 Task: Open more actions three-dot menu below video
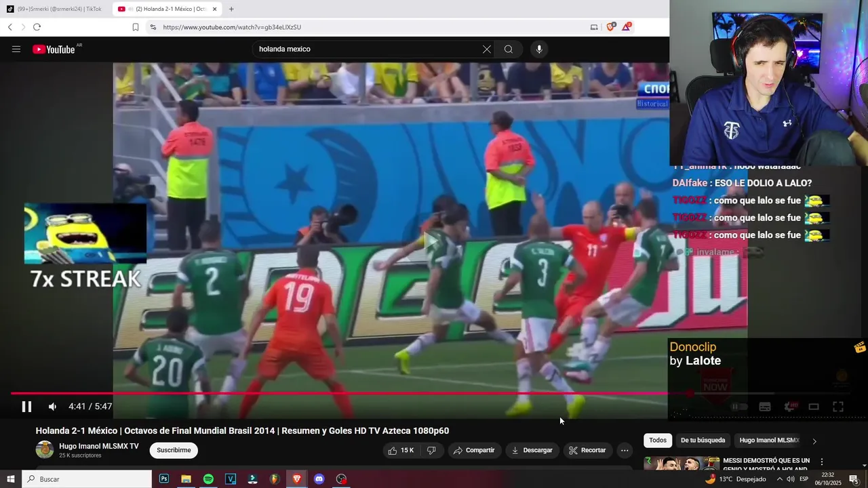coord(625,450)
